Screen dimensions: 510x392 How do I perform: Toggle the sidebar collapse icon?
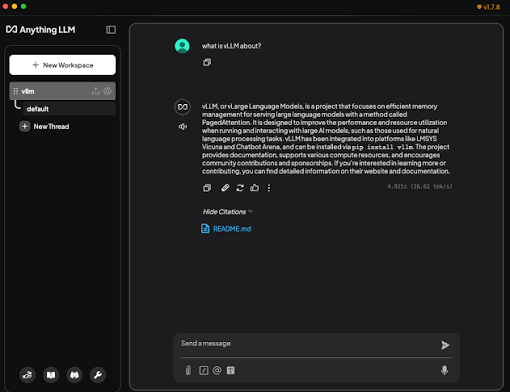pos(111,30)
